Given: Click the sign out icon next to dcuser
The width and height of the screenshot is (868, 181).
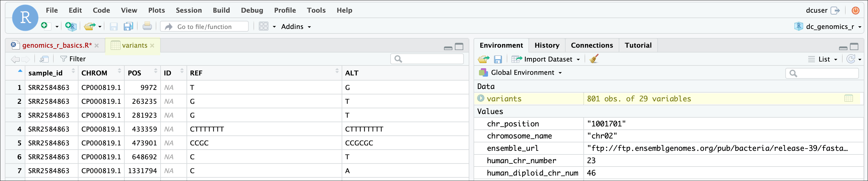Looking at the screenshot, I should pos(835,11).
